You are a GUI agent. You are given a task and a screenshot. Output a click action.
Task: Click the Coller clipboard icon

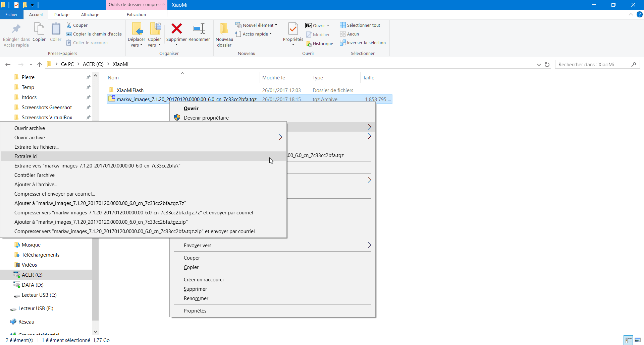tap(56, 29)
